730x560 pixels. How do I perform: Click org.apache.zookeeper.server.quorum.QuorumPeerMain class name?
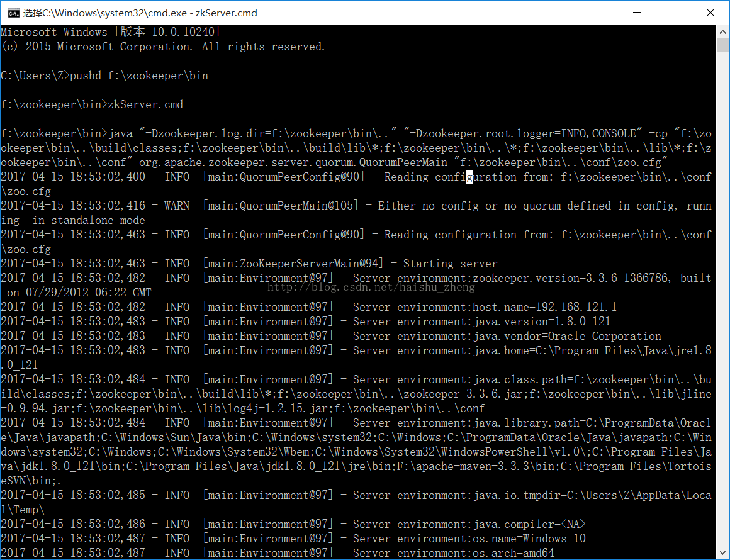[x=293, y=162]
